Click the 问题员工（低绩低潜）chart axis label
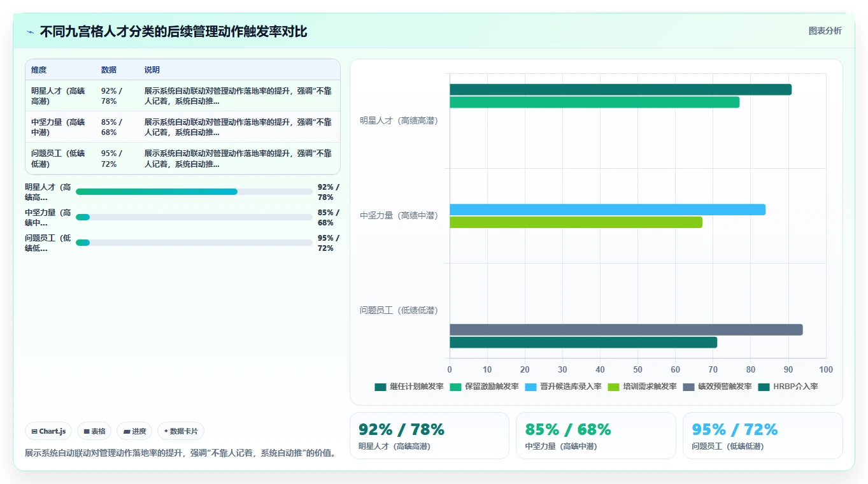 pos(399,310)
